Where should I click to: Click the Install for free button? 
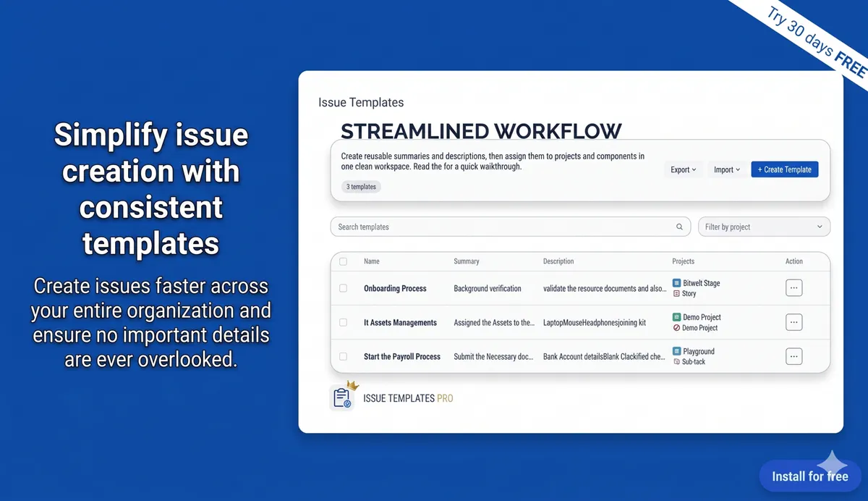point(810,476)
